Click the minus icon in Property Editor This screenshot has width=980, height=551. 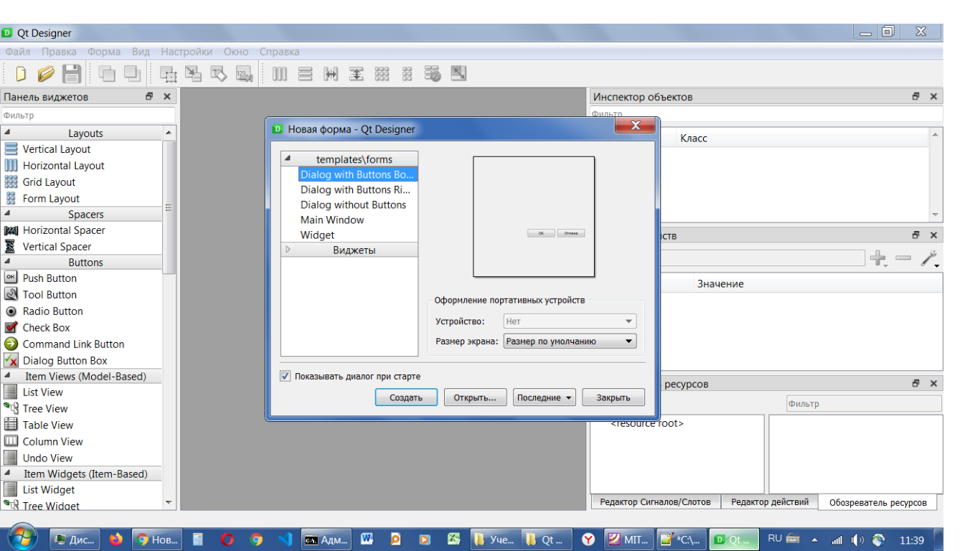pos(903,258)
